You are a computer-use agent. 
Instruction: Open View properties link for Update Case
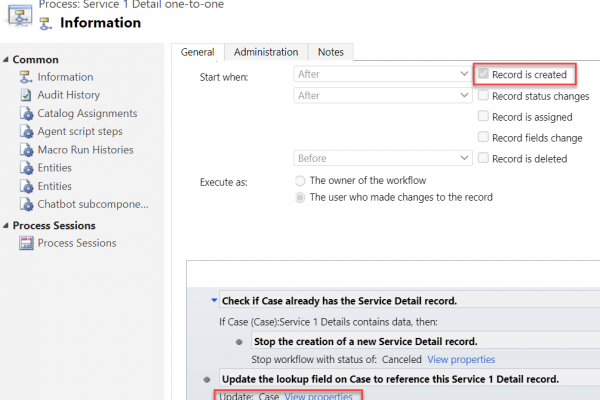[318, 396]
